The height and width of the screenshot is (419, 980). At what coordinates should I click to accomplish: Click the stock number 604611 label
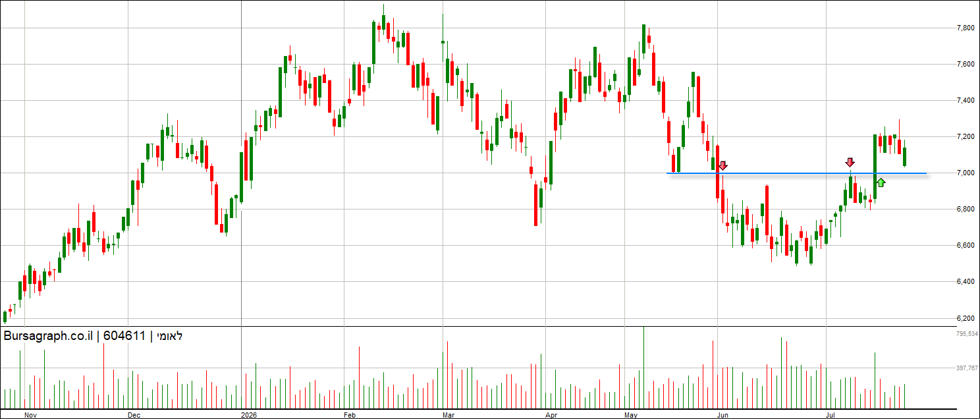pos(124,336)
